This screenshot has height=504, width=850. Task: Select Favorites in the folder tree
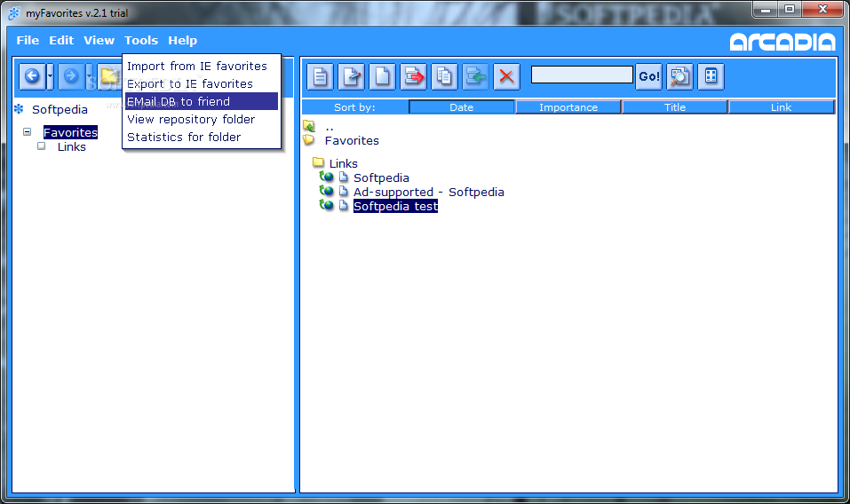click(70, 132)
